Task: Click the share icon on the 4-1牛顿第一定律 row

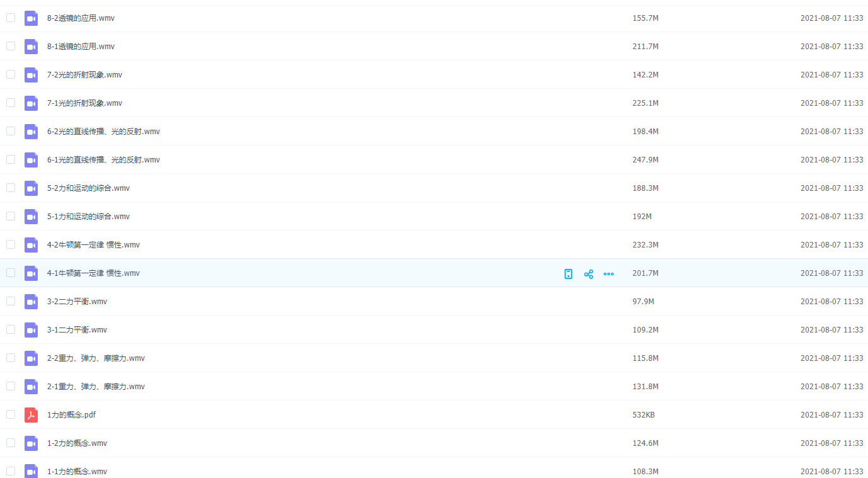Action: click(x=589, y=274)
